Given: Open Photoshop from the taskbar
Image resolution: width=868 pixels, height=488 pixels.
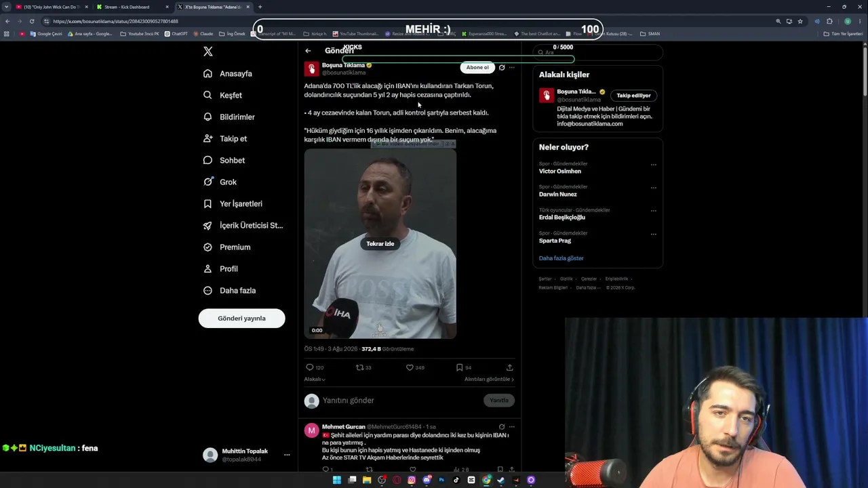Looking at the screenshot, I should (x=441, y=480).
